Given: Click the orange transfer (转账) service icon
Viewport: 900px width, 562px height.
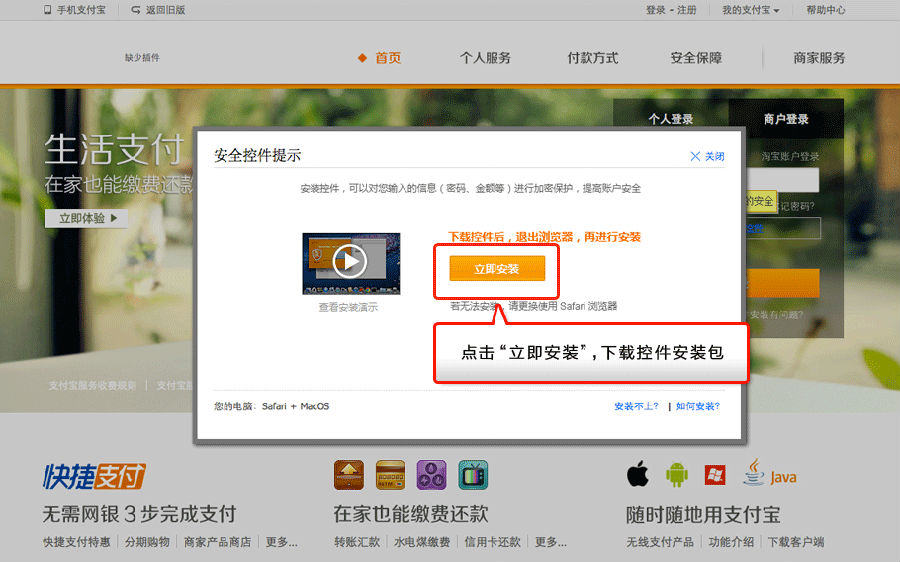Looking at the screenshot, I should pyautogui.click(x=348, y=474).
